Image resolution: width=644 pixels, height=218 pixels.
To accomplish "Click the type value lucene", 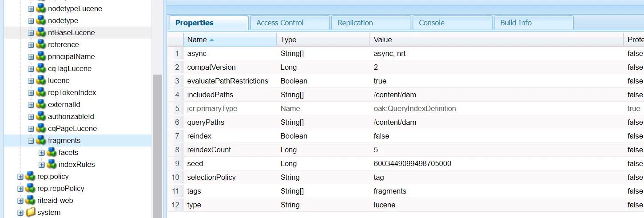I will point(385,205).
